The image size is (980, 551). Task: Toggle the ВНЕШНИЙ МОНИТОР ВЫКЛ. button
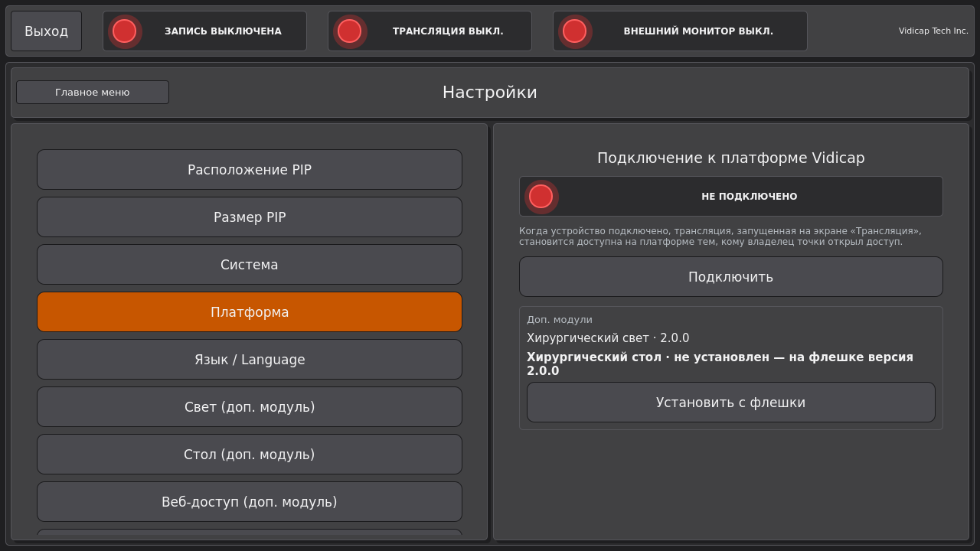(680, 31)
